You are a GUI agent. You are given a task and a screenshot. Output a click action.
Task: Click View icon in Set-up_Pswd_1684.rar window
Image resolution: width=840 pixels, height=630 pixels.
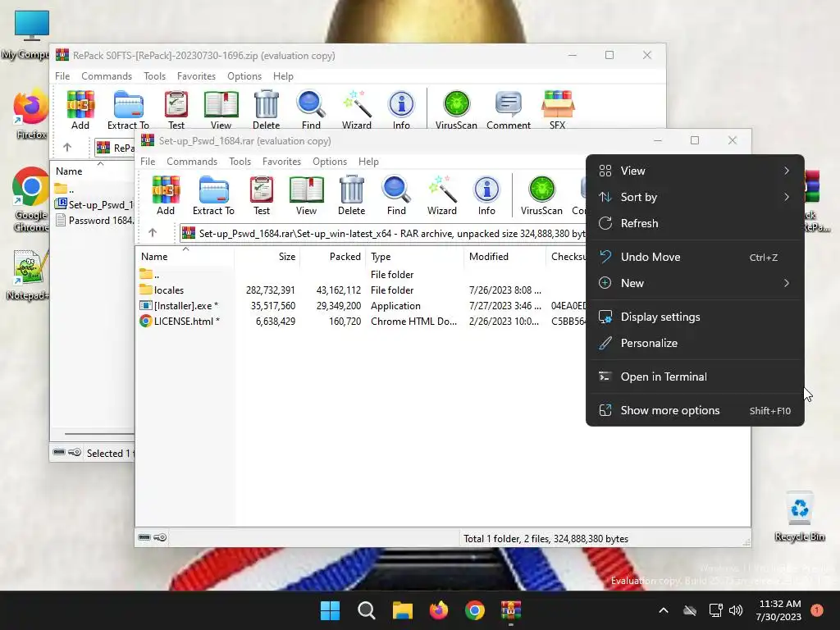point(307,195)
